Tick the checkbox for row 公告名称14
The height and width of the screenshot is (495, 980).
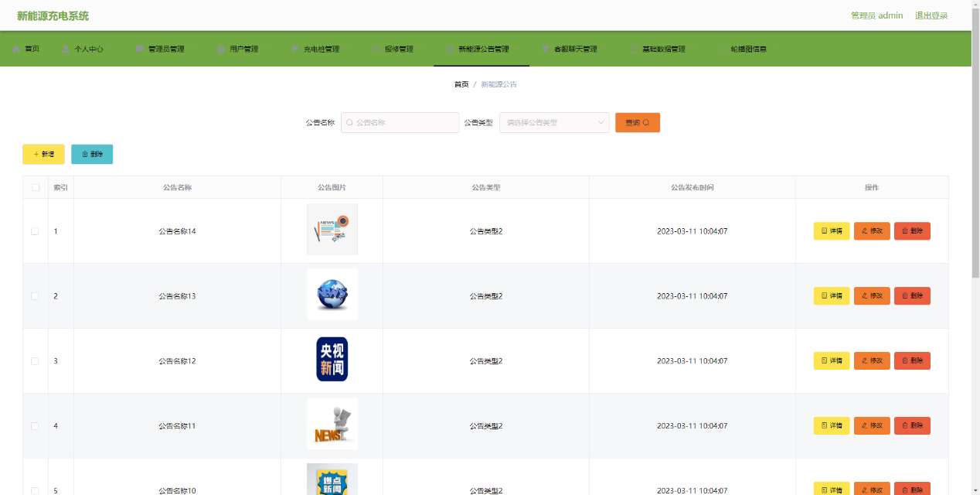(x=35, y=231)
